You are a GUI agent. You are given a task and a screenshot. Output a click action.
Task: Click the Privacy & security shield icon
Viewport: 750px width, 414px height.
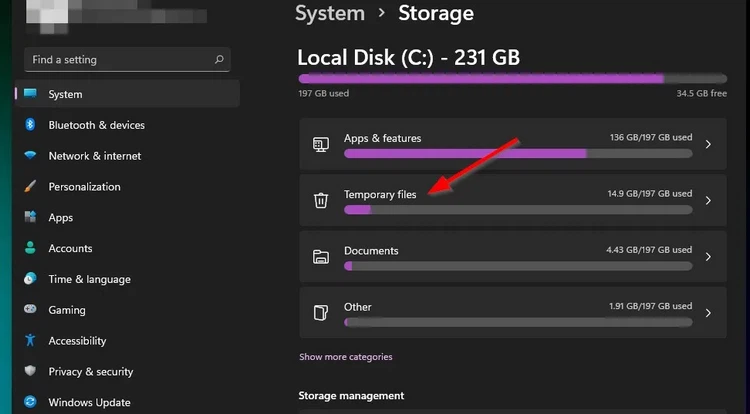coord(30,372)
